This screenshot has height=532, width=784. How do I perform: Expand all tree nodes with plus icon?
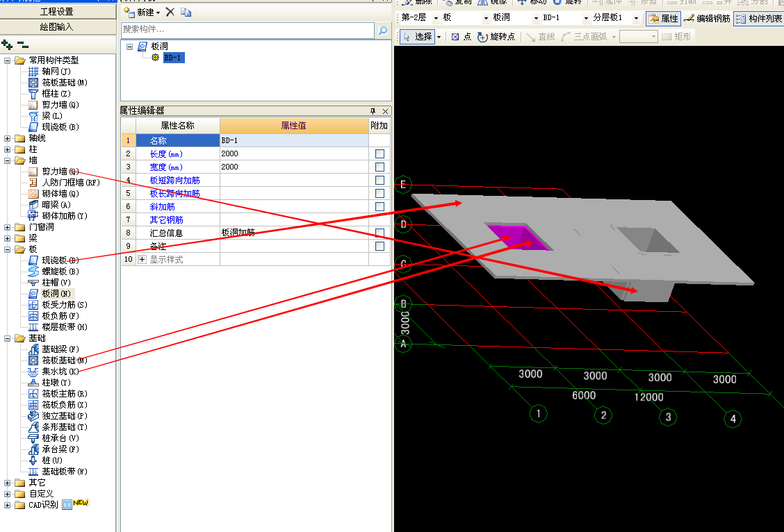(7, 45)
